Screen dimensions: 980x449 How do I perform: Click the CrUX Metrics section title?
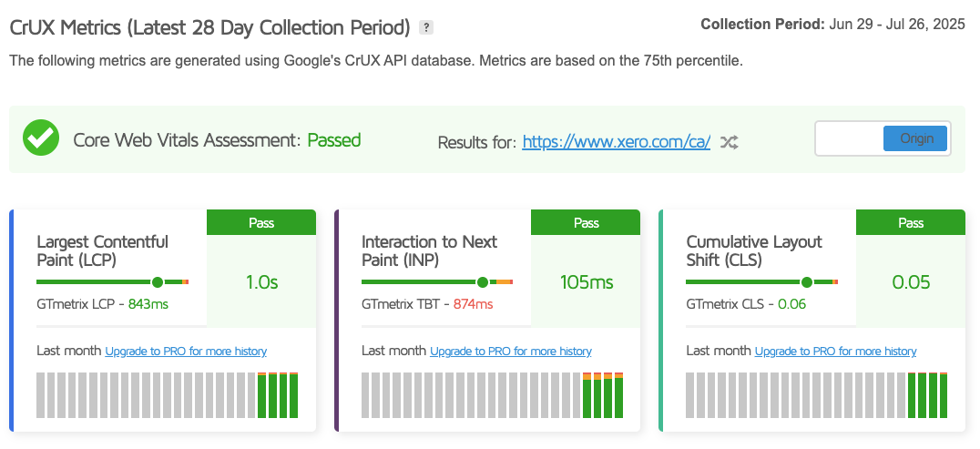pyautogui.click(x=210, y=27)
